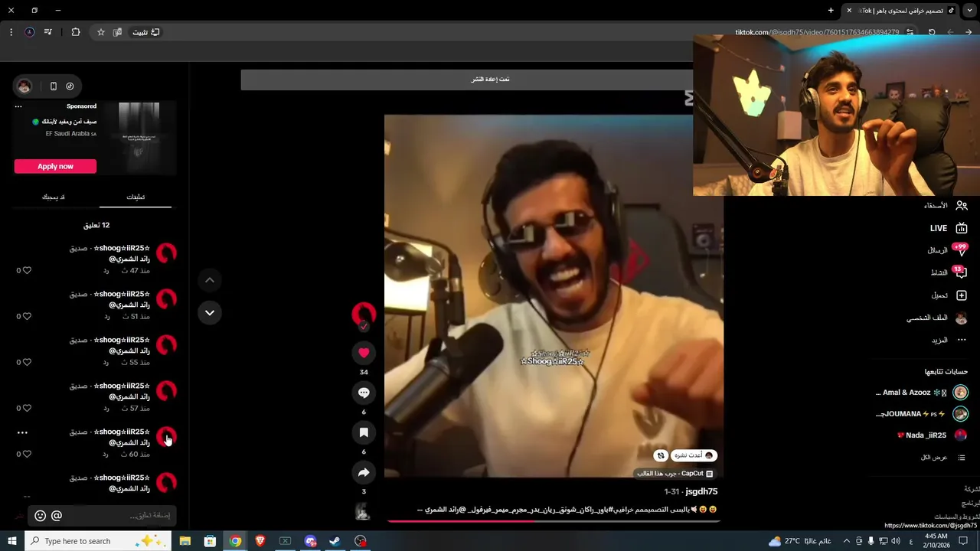The height and width of the screenshot is (551, 980).
Task: Open the jsgdh75 username link
Action: [x=701, y=491]
